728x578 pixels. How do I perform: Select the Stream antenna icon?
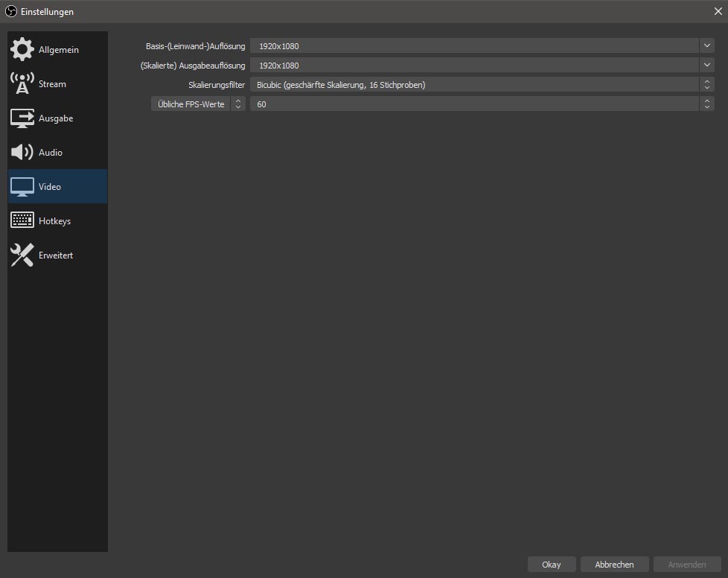tap(22, 84)
